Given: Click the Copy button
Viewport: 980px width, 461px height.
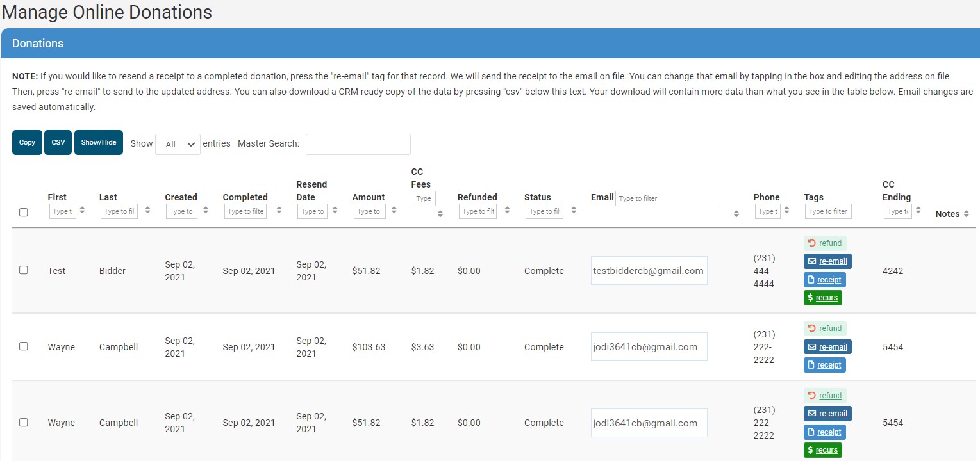Looking at the screenshot, I should [27, 142].
